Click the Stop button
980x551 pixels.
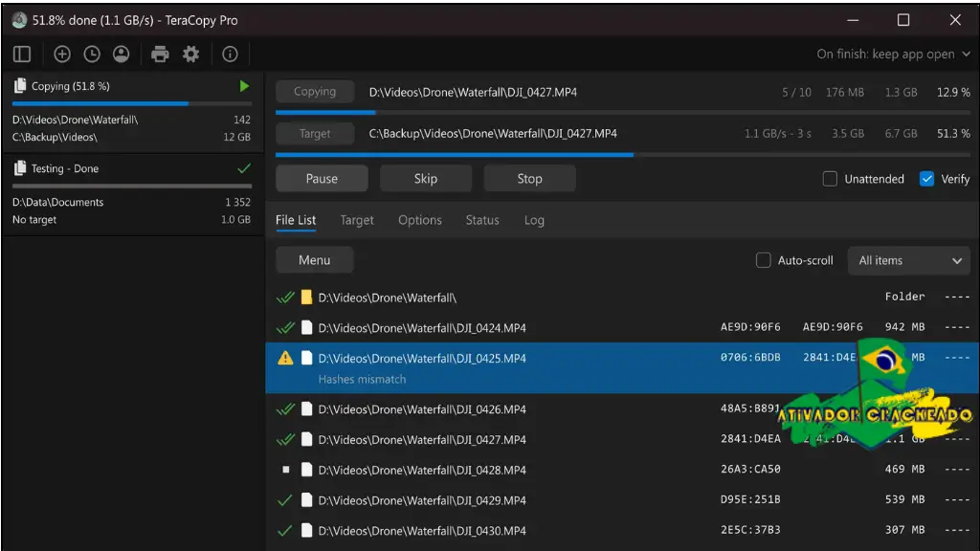click(529, 179)
